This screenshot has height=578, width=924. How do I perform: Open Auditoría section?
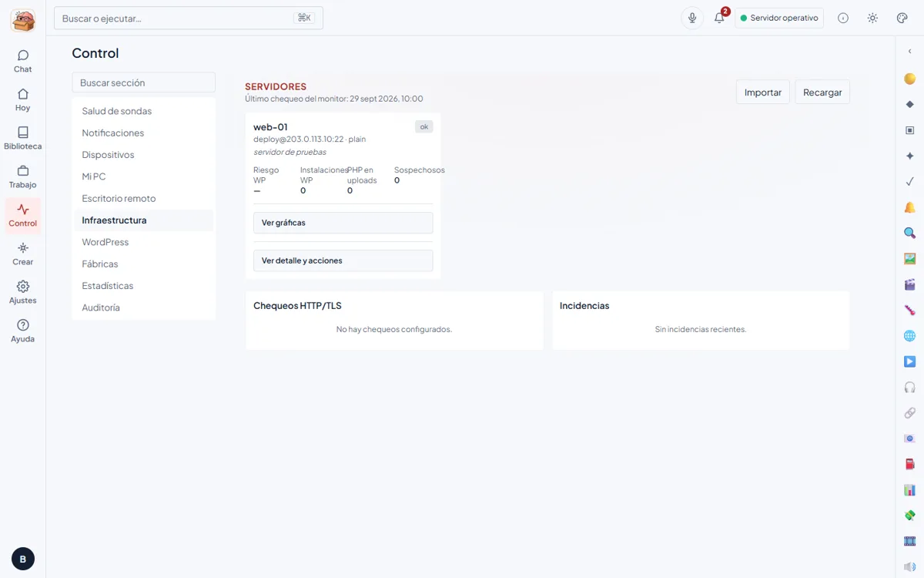pos(143,307)
